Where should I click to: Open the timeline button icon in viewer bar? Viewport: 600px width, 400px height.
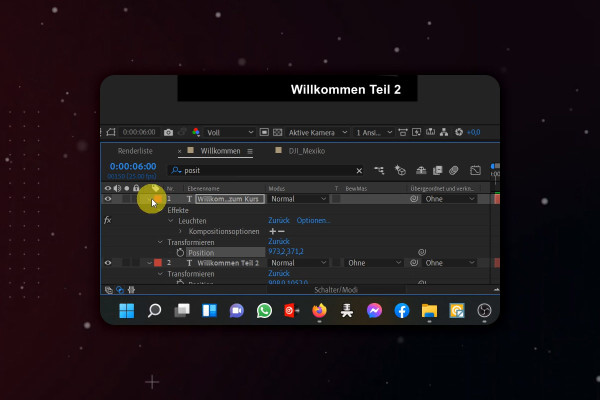430,132
